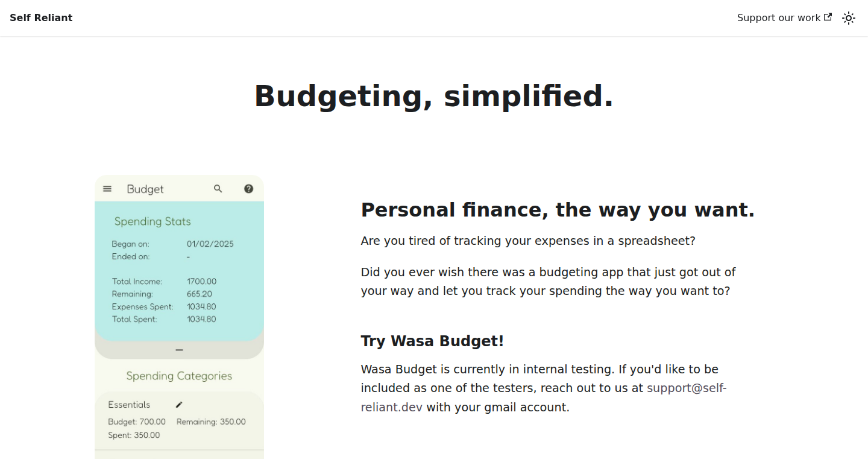This screenshot has width=868, height=459.
Task: Click the Try Wasa Budget heading
Action: point(432,341)
